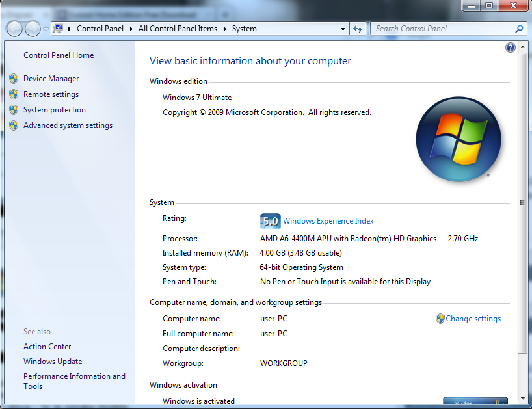Minimize the System window
Viewport: 532px width, 409px height.
[x=472, y=5]
